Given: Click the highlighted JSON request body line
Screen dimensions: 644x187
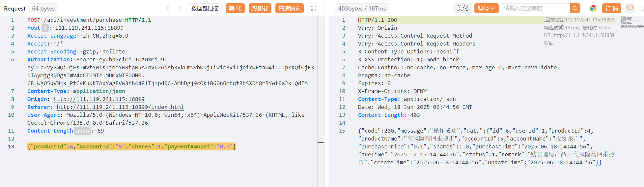Looking at the screenshot, I should (131, 147).
